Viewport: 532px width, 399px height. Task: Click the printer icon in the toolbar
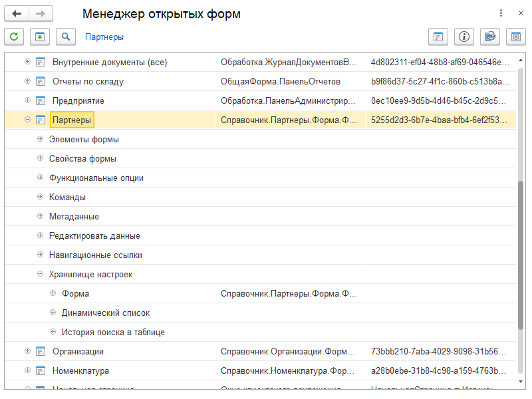tap(490, 37)
